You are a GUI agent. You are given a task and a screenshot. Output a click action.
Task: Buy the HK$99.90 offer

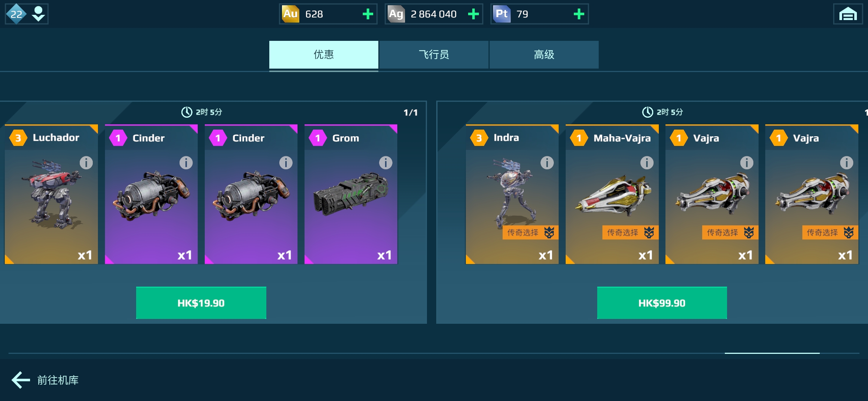tap(662, 303)
